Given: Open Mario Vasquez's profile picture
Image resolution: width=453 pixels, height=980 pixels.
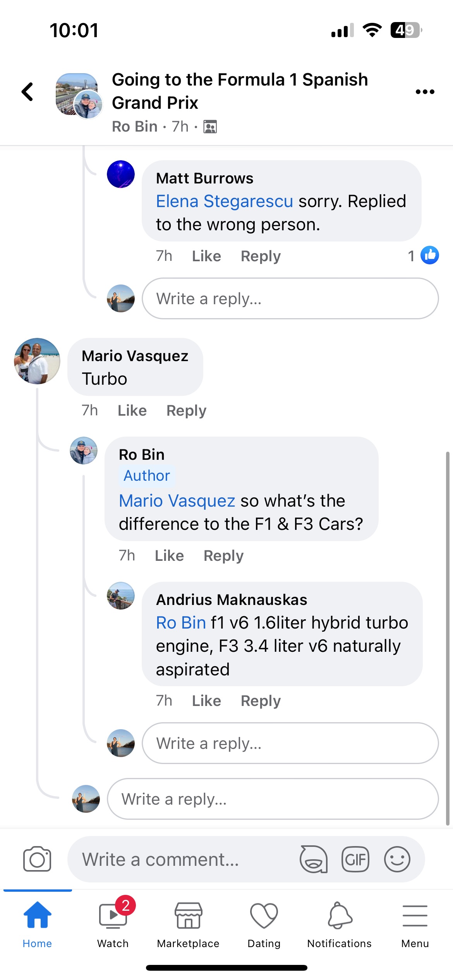Looking at the screenshot, I should click(37, 361).
